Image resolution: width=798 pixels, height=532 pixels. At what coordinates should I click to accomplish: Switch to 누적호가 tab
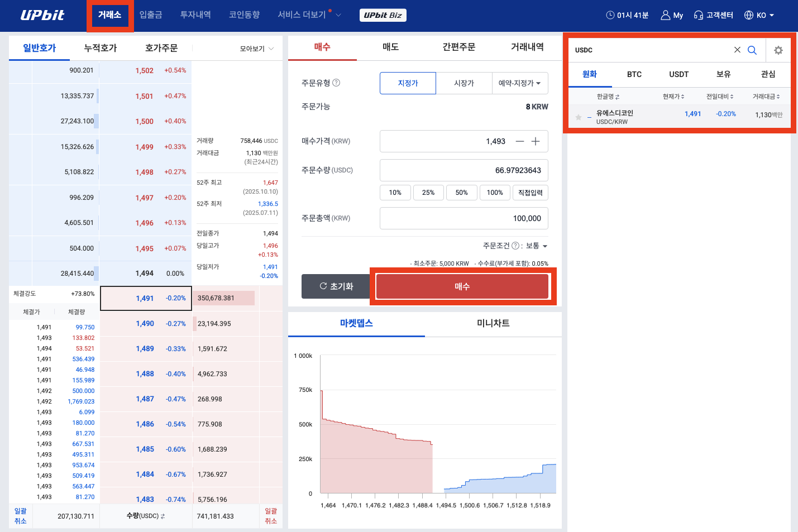[x=101, y=48]
